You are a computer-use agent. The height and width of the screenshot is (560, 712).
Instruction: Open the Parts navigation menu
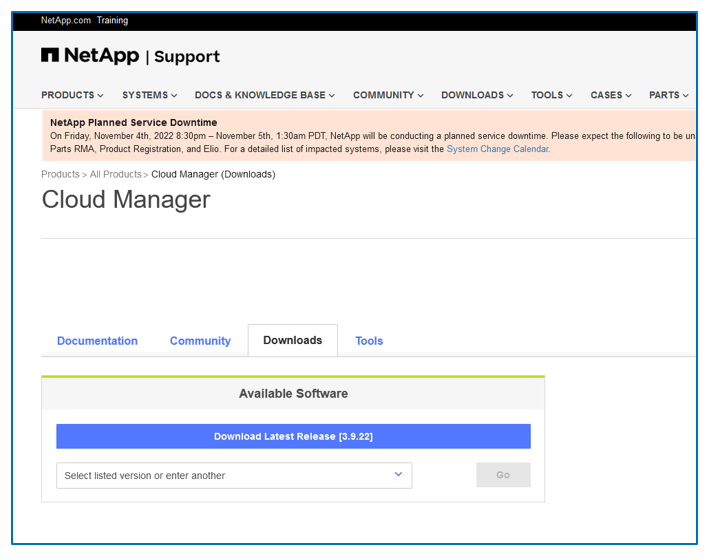(x=668, y=95)
